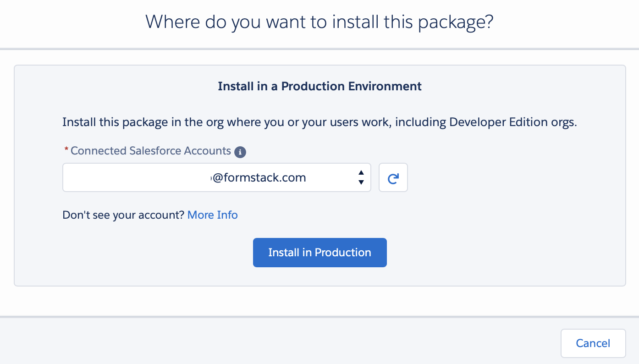Start installing the package in production

point(319,252)
